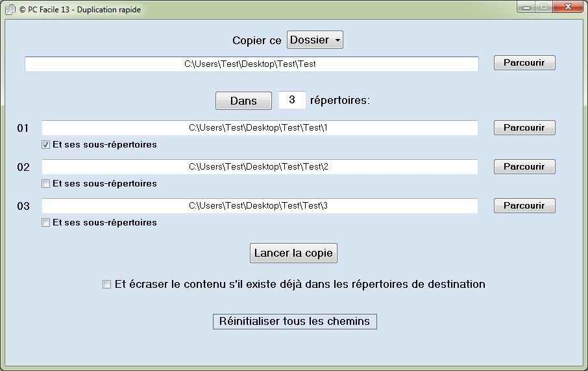
Task: Click Lancer la copie button
Action: pyautogui.click(x=293, y=253)
